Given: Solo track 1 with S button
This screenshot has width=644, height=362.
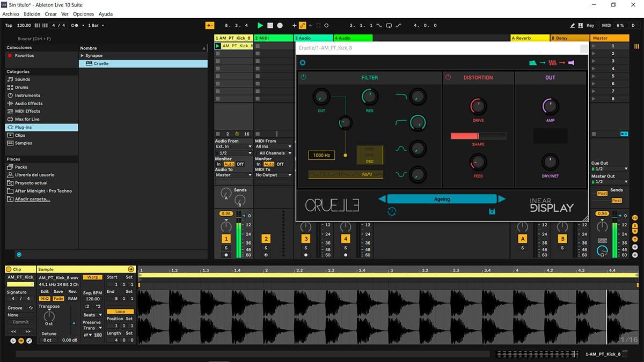Looking at the screenshot, I should click(x=226, y=248).
